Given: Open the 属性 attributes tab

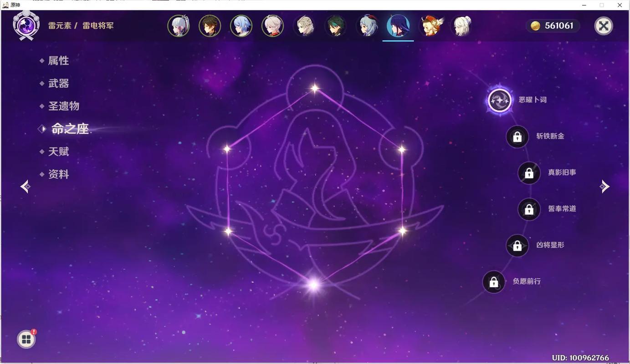Looking at the screenshot, I should 58,61.
